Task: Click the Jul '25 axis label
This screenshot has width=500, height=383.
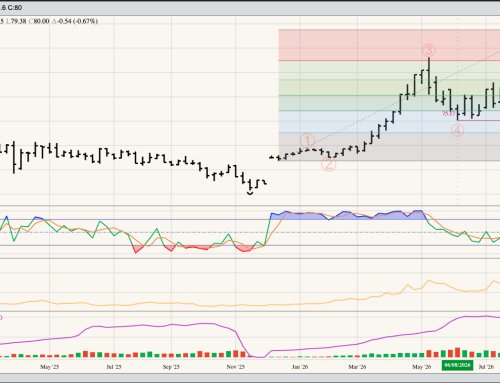Action: coord(114,367)
